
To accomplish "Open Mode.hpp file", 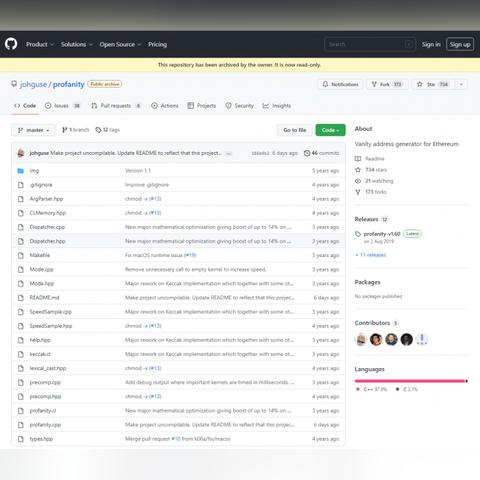I will tap(42, 283).
